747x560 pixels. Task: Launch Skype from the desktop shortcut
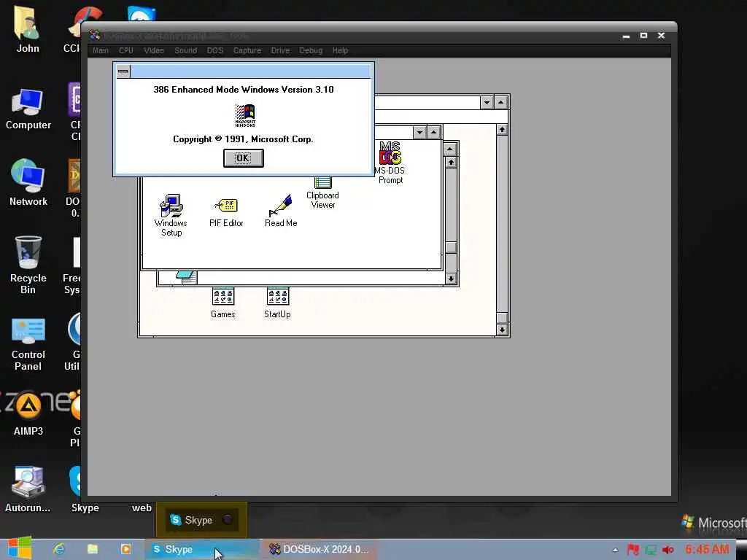click(x=85, y=489)
